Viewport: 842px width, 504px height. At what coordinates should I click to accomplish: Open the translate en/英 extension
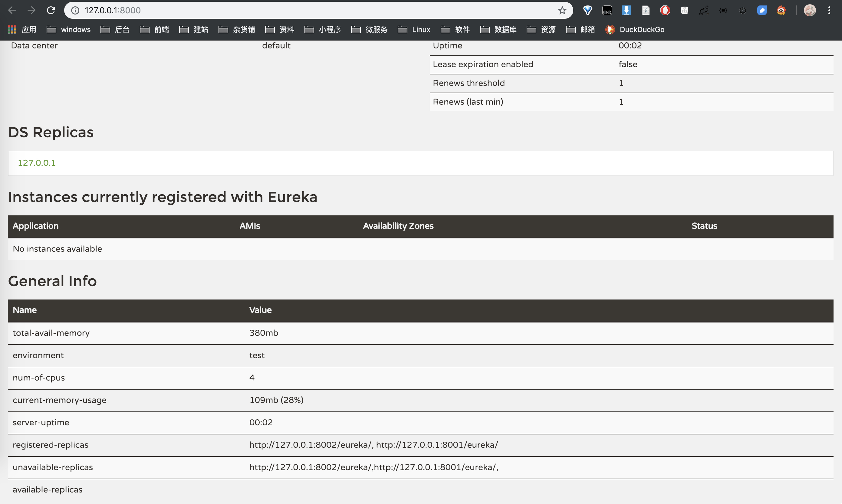tap(704, 10)
